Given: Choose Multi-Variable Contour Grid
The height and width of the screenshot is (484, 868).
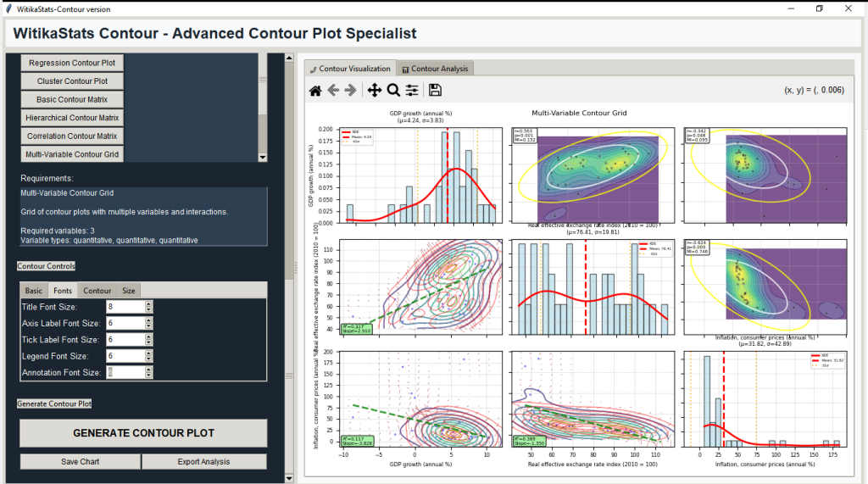Looking at the screenshot, I should pos(72,154).
